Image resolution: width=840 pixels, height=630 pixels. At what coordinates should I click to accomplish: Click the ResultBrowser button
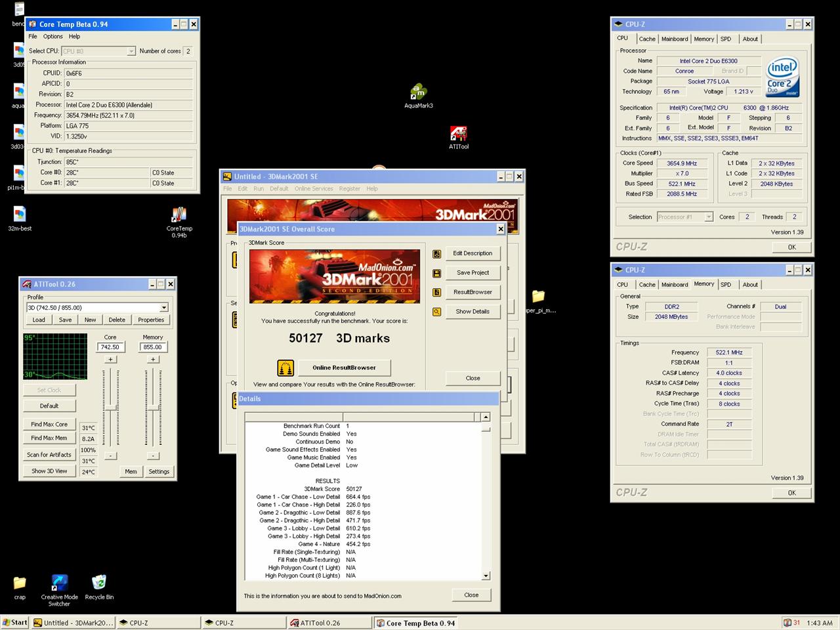(x=472, y=292)
